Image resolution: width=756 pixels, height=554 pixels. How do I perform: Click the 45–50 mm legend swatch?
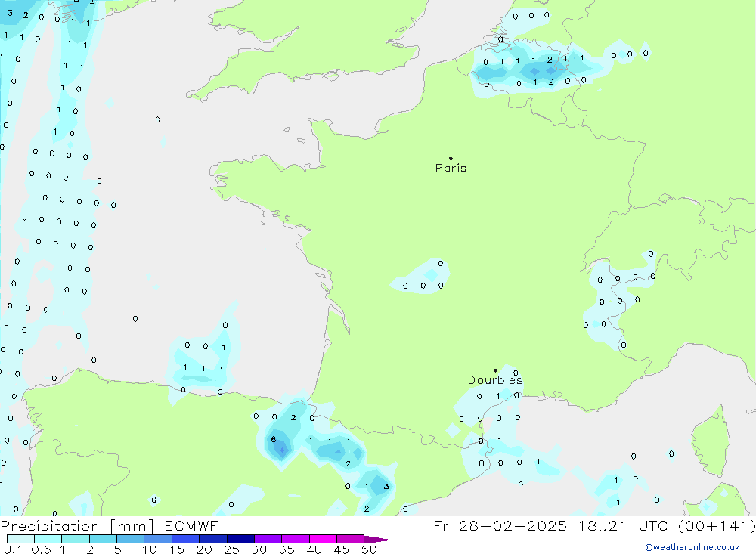click(351, 539)
